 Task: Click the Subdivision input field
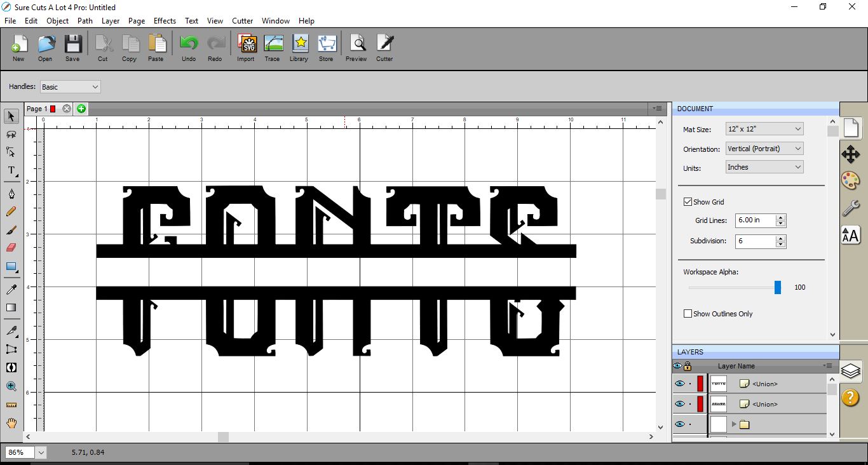click(756, 241)
